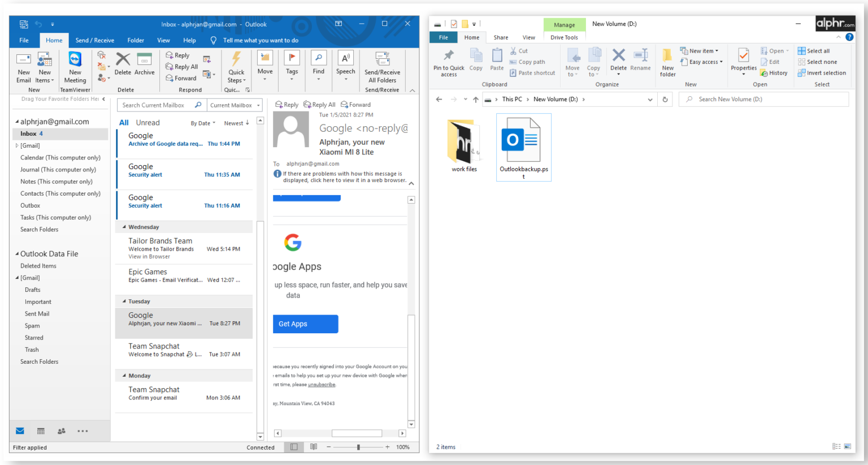Pin current folder to Quick access
Viewport: 868px width, 465px height.
[448, 62]
